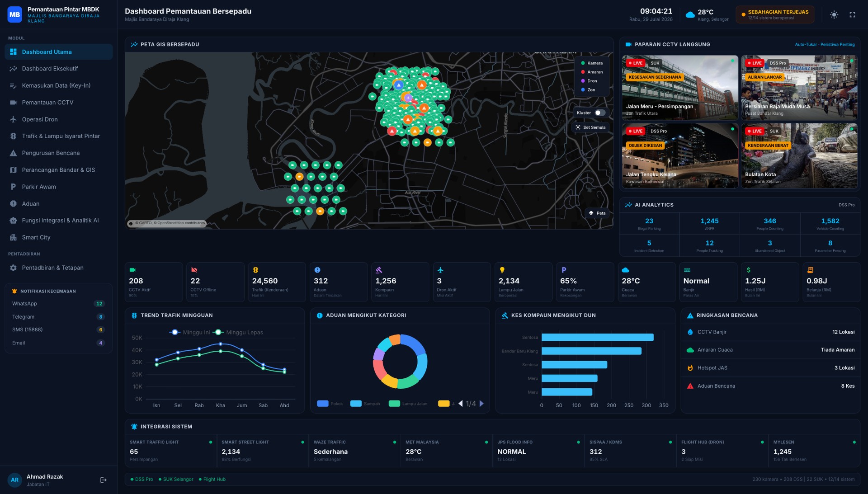The height and width of the screenshot is (494, 868).
Task: Click the logout icon beside Ahmad Razak
Action: [103, 480]
